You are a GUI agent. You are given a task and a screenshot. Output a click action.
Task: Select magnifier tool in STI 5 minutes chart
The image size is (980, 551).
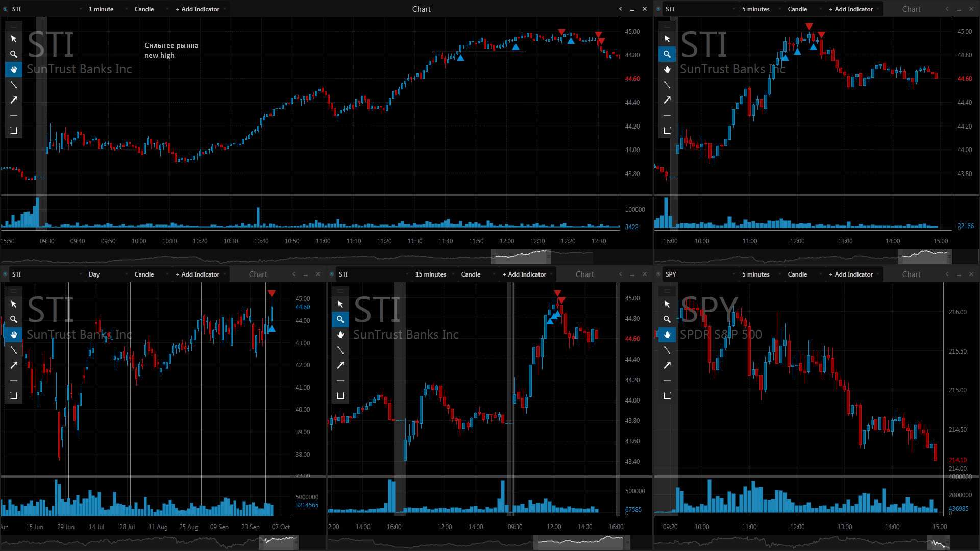pyautogui.click(x=667, y=54)
